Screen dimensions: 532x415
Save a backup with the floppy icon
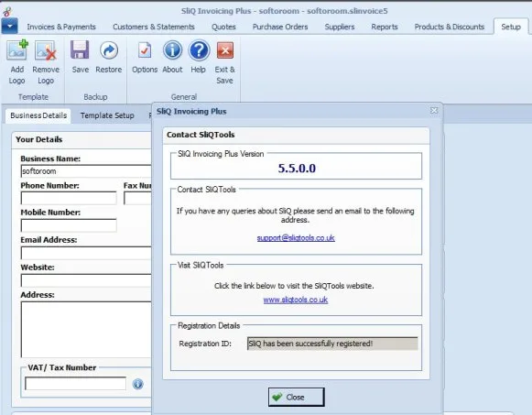point(80,49)
